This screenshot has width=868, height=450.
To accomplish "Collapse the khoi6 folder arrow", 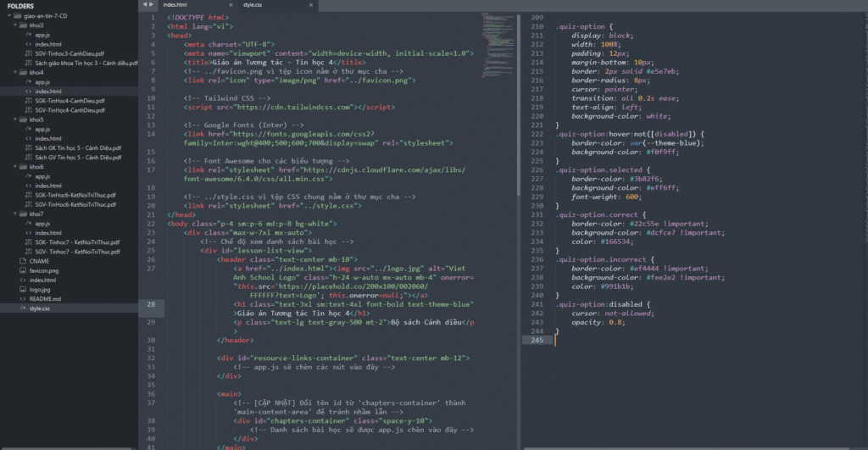I will (x=15, y=167).
